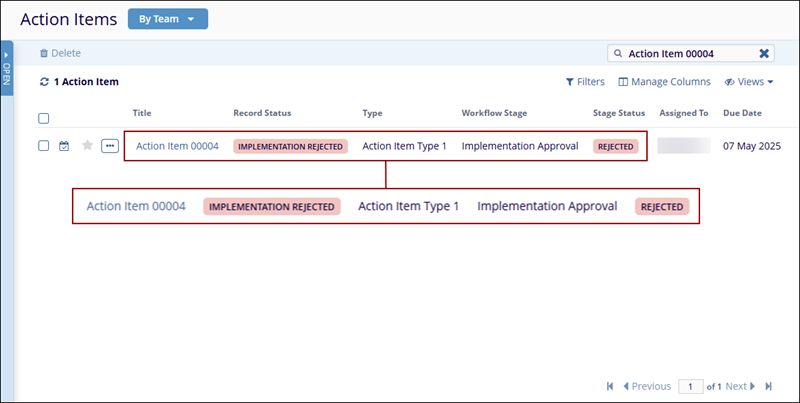Open the Filters panel

coord(585,82)
